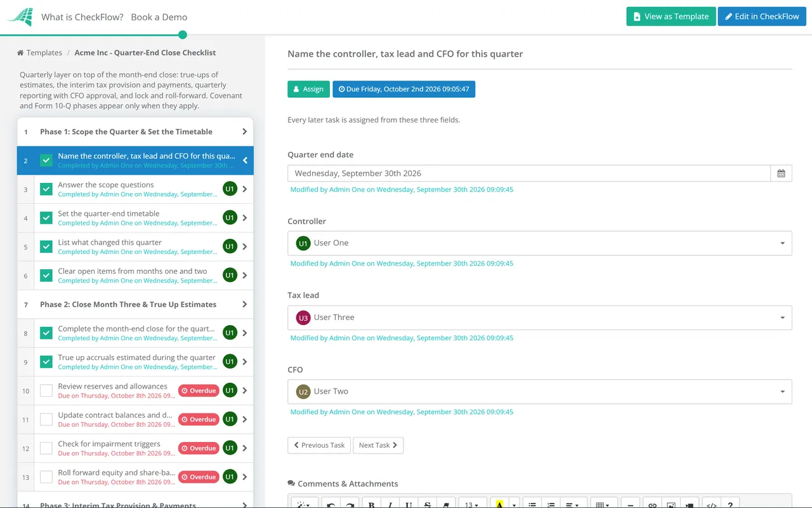Open the Controller dropdown
Viewport: 812px width, 508px height.
click(x=540, y=243)
